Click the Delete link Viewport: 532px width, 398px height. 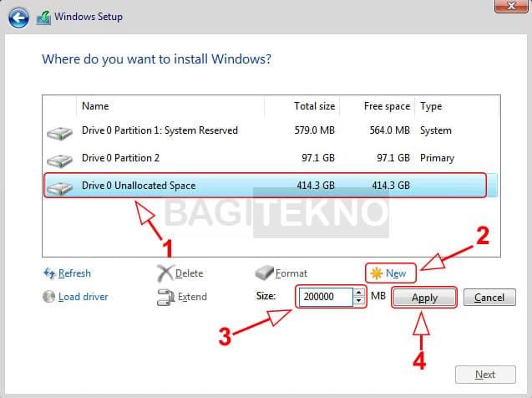coord(189,273)
